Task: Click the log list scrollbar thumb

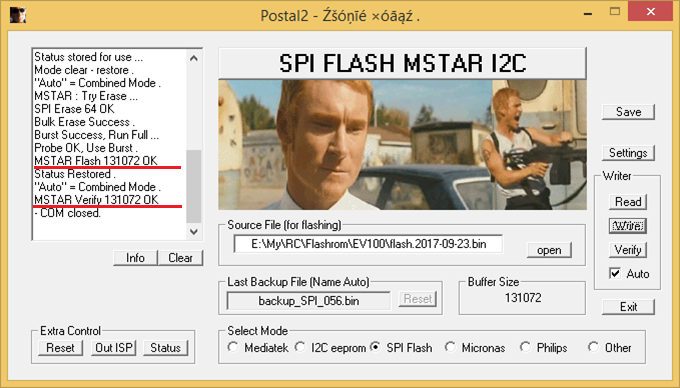Action: pos(194,186)
